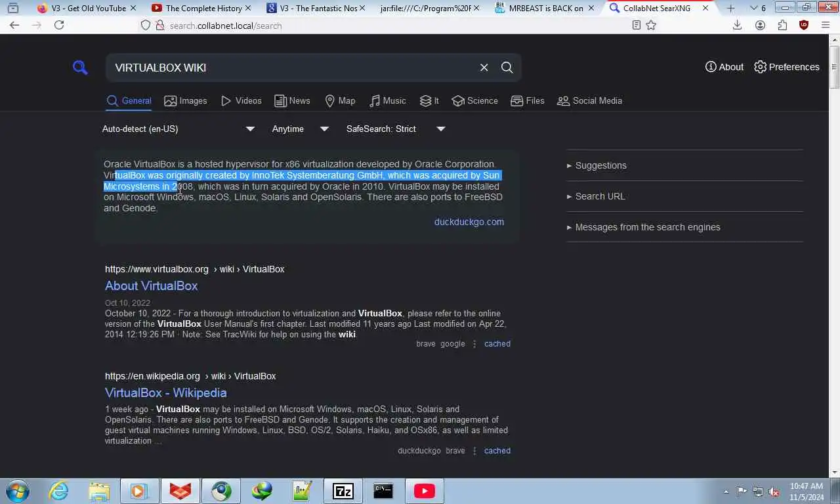Viewport: 840px width, 504px height.
Task: Switch to the Social Media category tab
Action: [589, 100]
